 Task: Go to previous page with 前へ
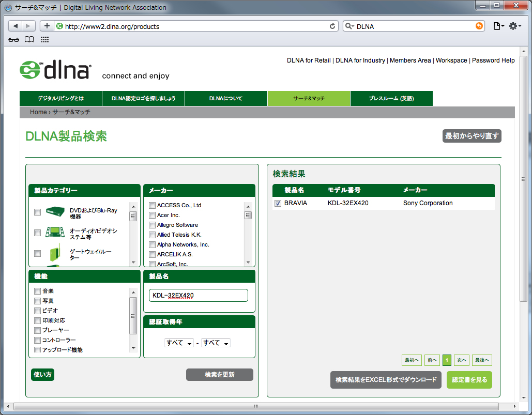pyautogui.click(x=432, y=360)
